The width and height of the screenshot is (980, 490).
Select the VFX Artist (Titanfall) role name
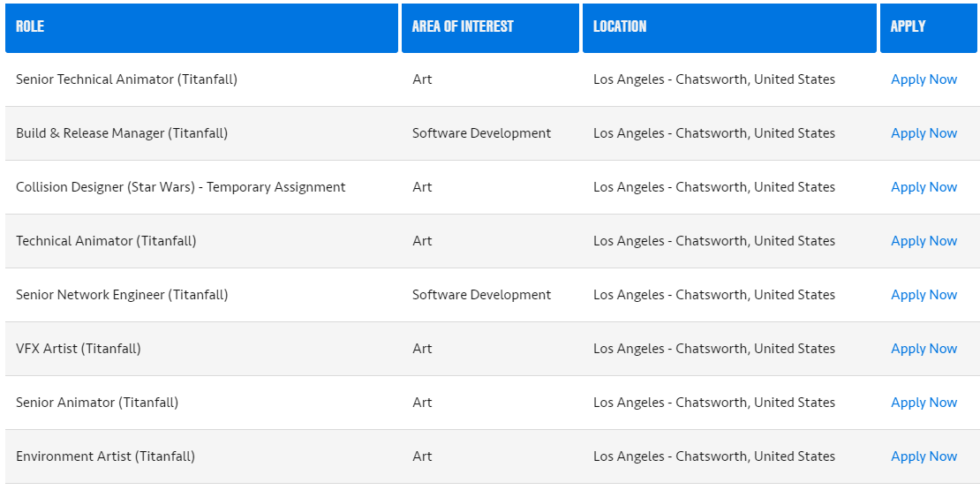[x=79, y=349]
